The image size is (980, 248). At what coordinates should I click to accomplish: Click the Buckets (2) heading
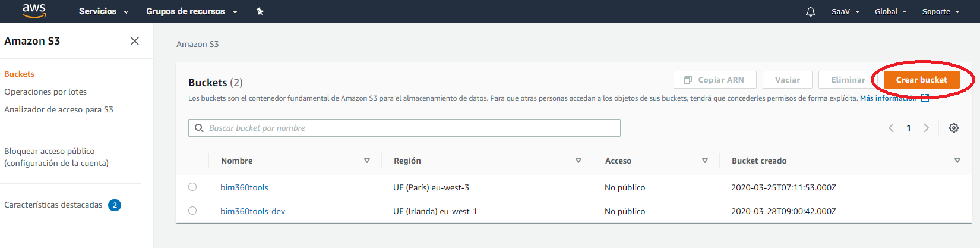pos(216,83)
